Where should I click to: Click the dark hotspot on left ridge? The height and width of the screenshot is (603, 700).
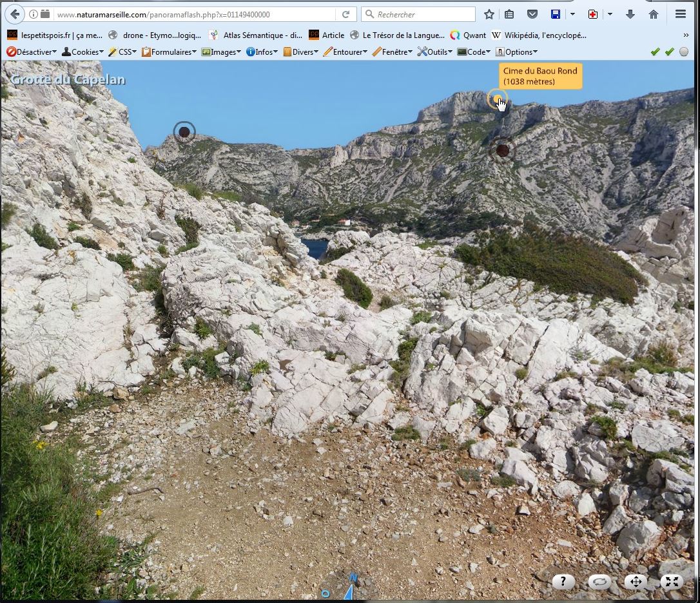pos(184,132)
